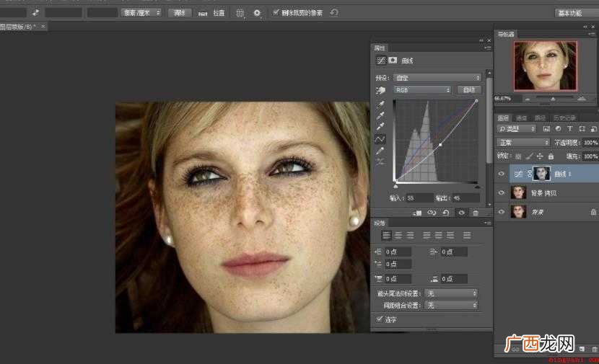599x364 pixels.
Task: Switch to the 路径 panel tab
Action: coord(540,118)
